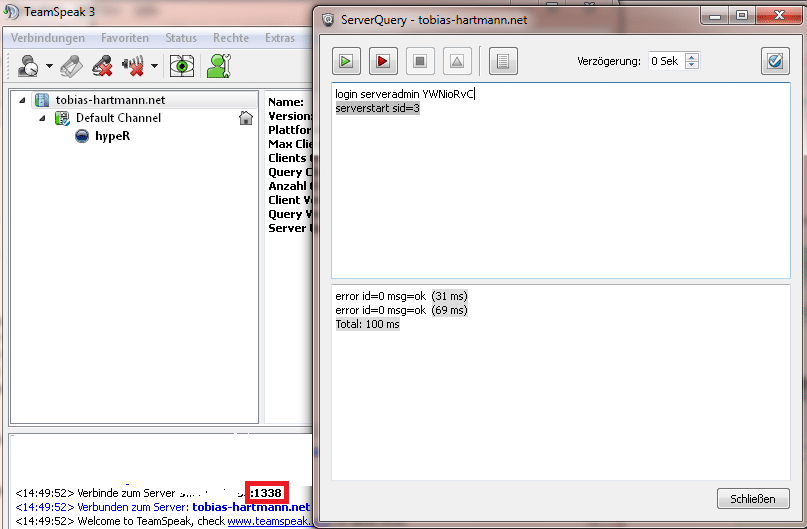Click in the ServerQuery script text area
Viewport: 807px width, 529px height.
[x=561, y=180]
